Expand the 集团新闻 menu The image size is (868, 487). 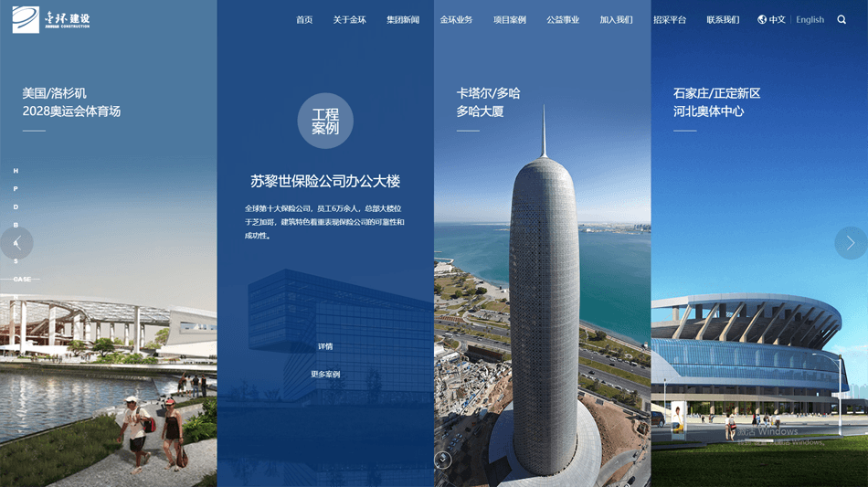pyautogui.click(x=403, y=19)
